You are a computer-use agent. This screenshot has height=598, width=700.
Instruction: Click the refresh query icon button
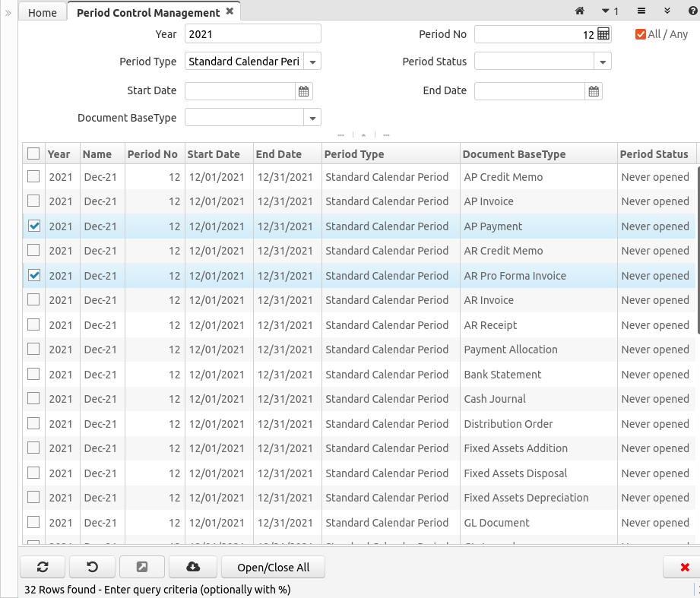(x=43, y=567)
